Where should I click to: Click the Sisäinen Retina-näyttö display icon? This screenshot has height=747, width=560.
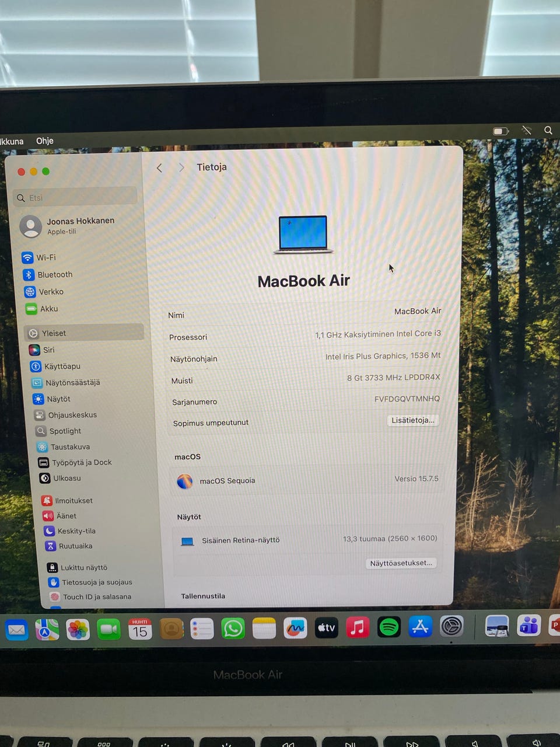pyautogui.click(x=187, y=541)
